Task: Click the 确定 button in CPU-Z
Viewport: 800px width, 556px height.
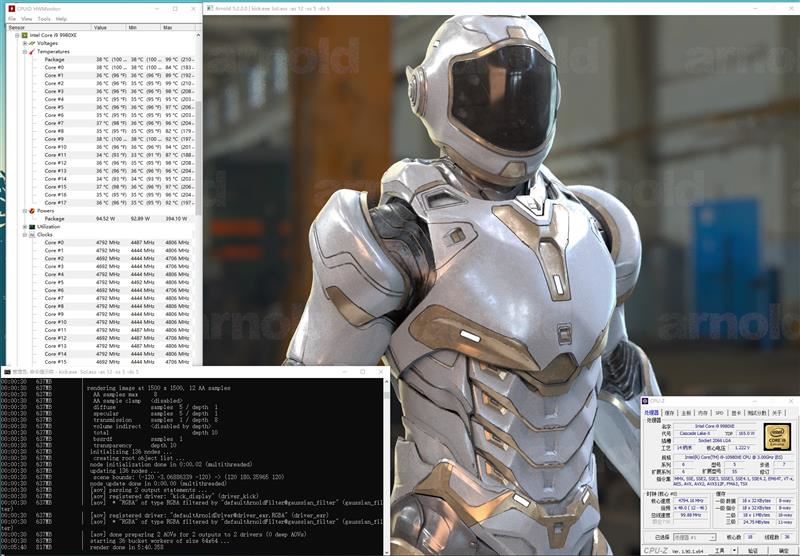Action: click(x=783, y=550)
